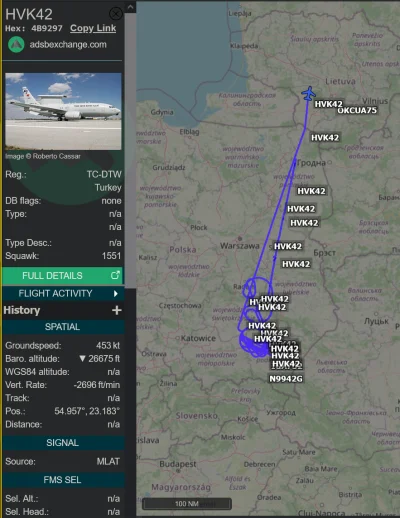Click the HVK42 label near Гродна
Screen dimensions: 400x518
[325, 138]
